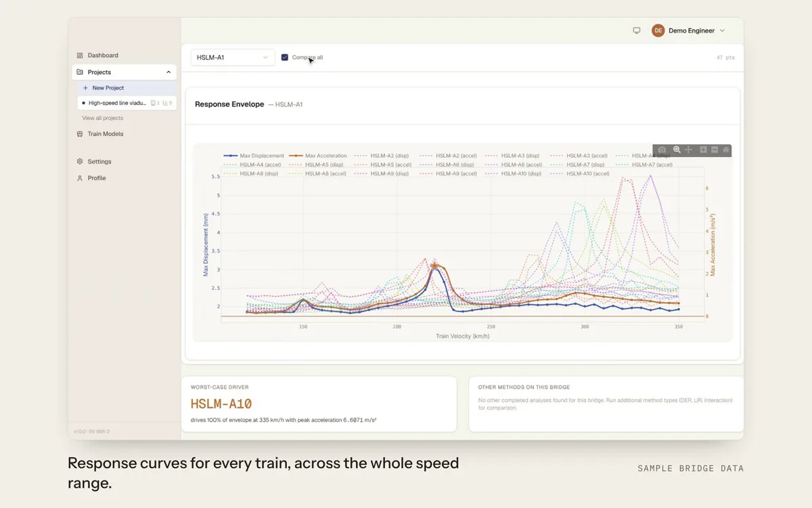Screen dimensions: 812x508
Task: Click the plus icon beside New Project
Action: tap(85, 88)
